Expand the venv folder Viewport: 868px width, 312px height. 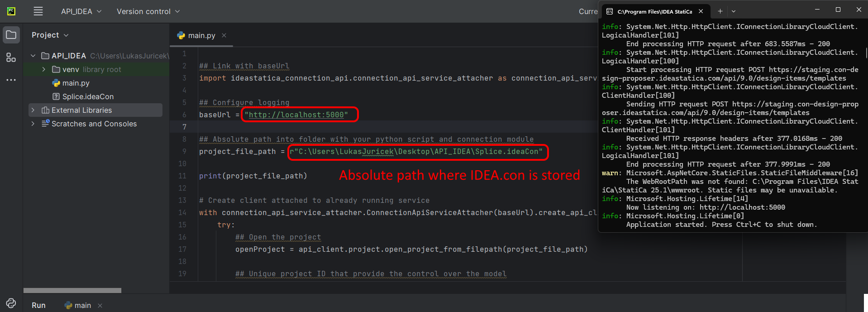44,69
